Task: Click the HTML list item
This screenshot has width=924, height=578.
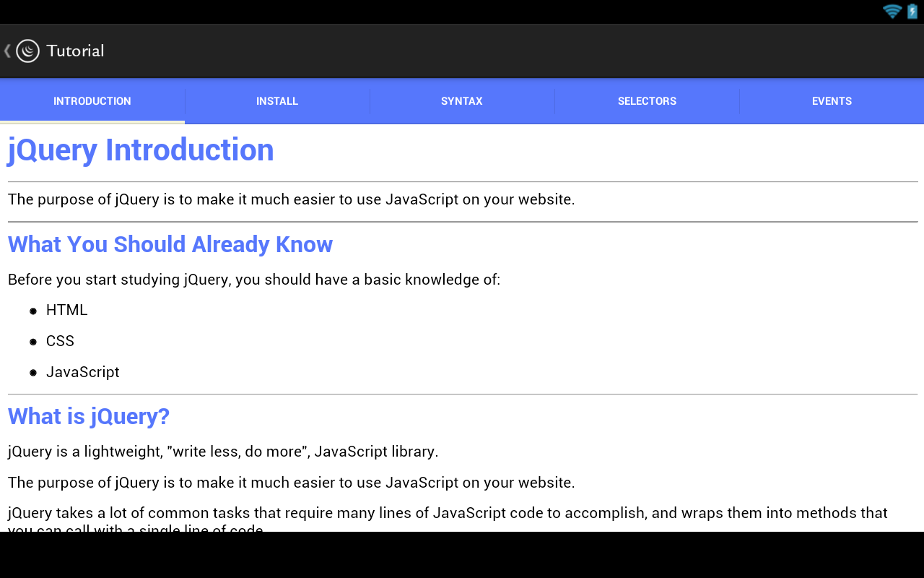Action: 66,310
